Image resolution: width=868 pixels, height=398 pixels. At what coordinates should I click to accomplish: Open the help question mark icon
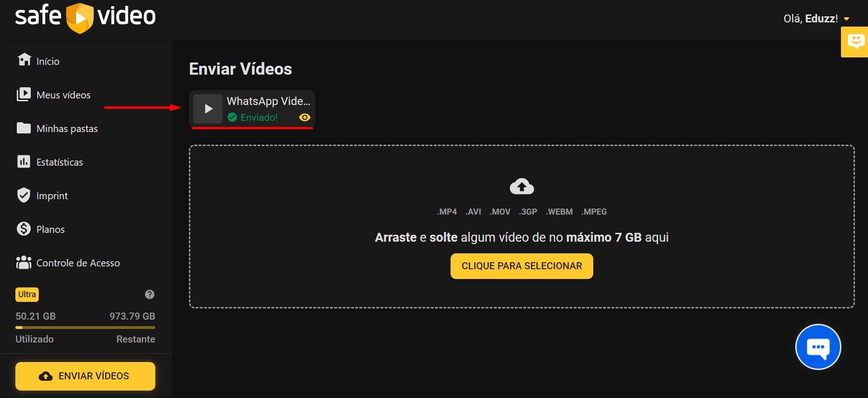(150, 294)
